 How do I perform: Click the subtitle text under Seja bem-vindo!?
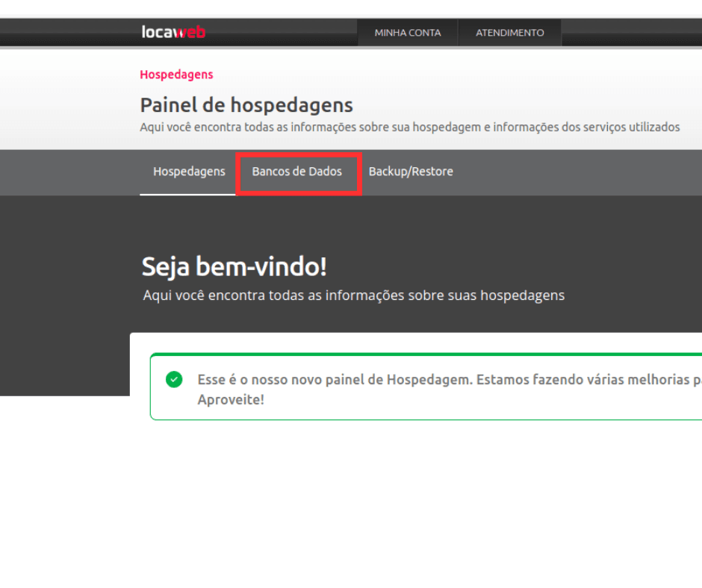coord(353,295)
